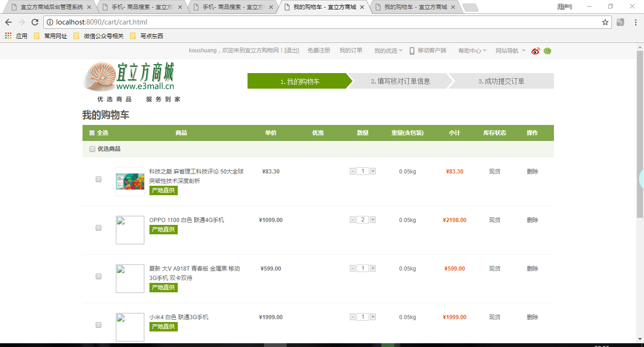Click the Chrome user profile button

click(x=564, y=7)
